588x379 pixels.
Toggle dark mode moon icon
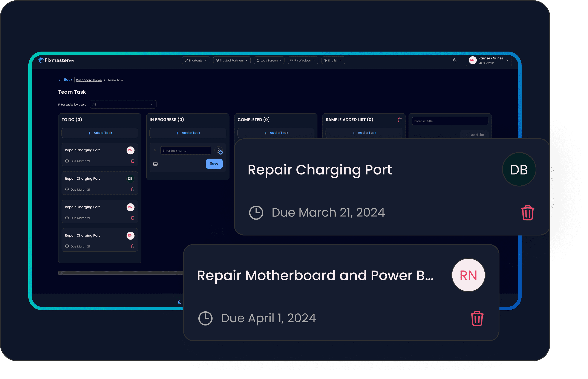point(455,60)
